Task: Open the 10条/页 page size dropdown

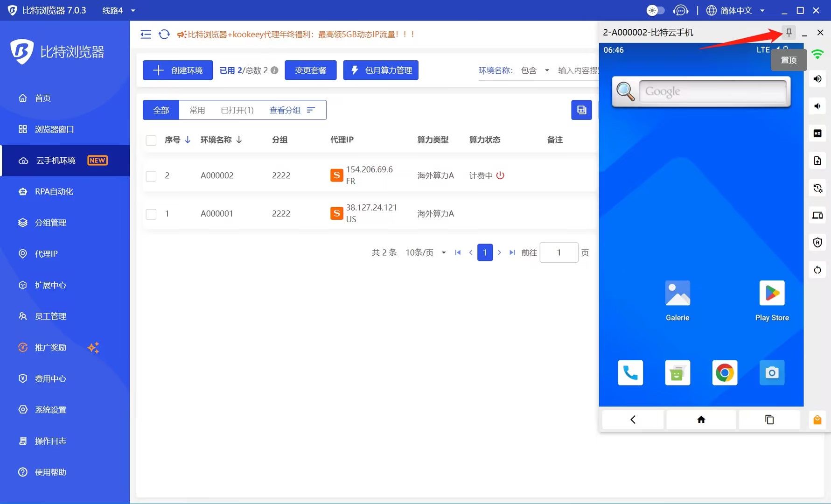Action: tap(426, 252)
